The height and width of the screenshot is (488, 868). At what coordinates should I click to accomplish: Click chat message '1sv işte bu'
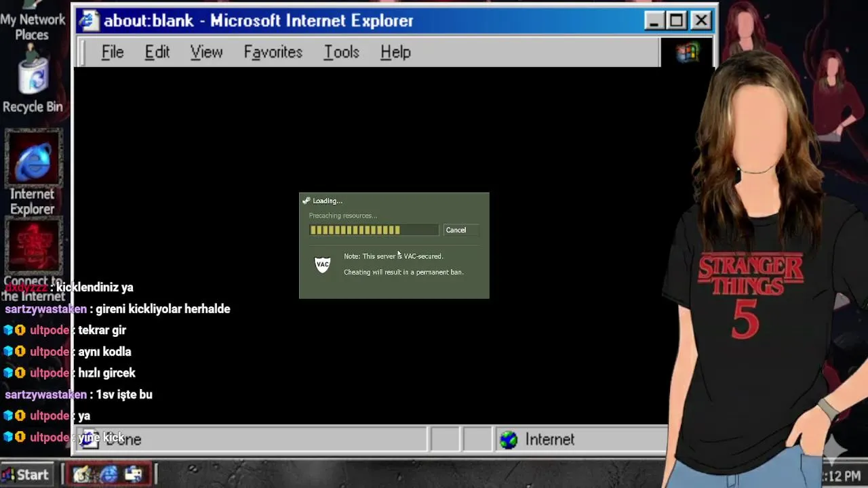click(x=124, y=394)
